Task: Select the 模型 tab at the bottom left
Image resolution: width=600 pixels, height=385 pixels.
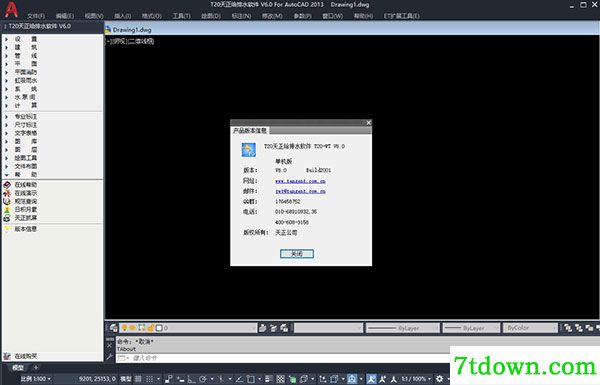Action: [x=18, y=368]
